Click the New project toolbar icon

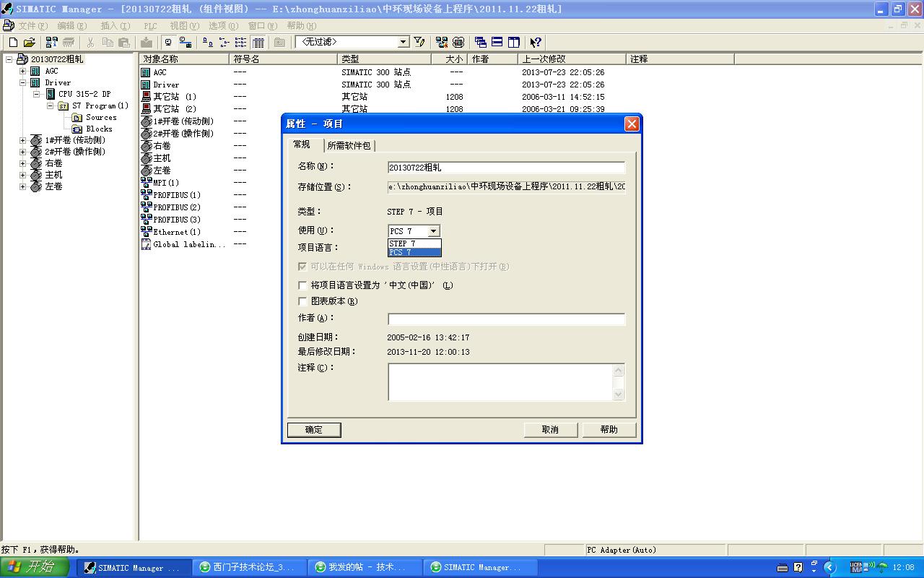pos(13,43)
